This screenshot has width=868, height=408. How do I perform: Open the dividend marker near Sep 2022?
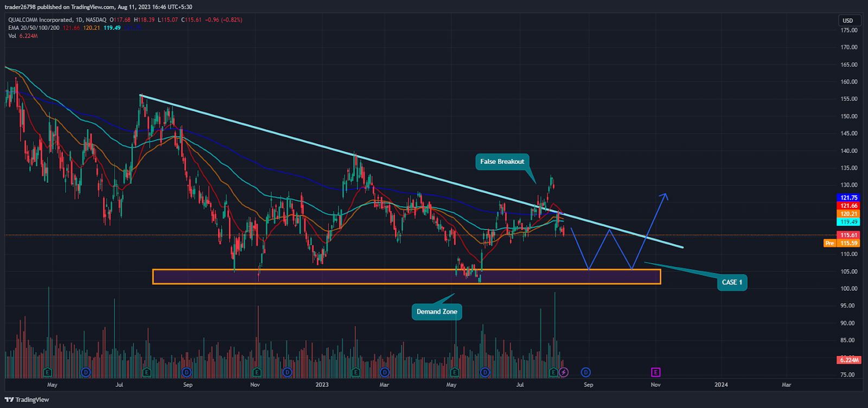tap(187, 372)
